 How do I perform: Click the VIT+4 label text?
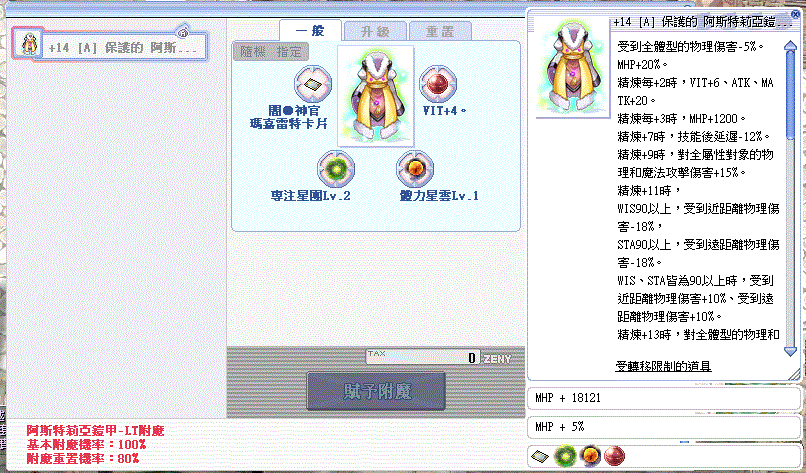click(444, 111)
